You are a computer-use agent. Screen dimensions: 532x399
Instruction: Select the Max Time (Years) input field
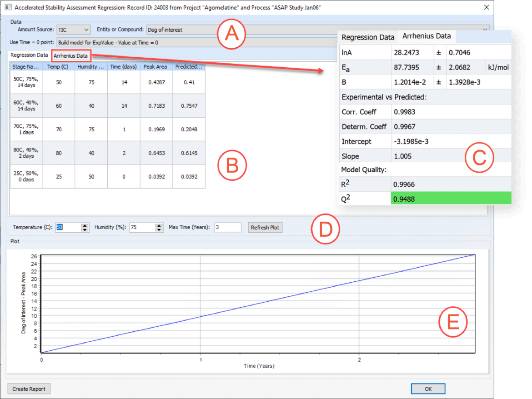tap(227, 227)
